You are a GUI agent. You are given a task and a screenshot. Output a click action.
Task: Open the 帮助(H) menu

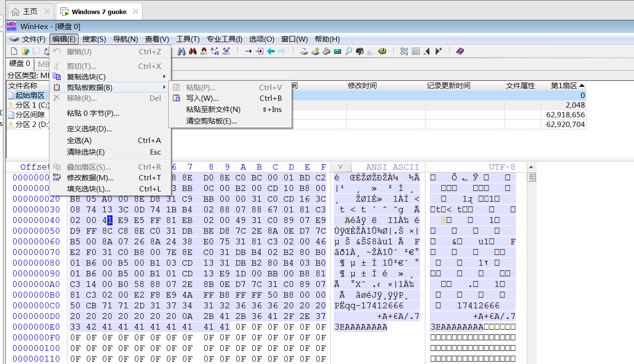327,39
